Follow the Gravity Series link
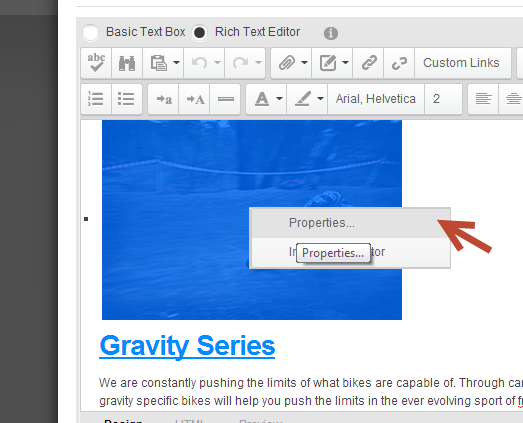 [x=187, y=346]
